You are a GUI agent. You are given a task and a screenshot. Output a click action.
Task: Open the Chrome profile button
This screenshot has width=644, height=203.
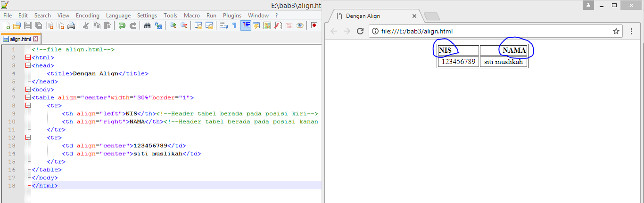click(588, 5)
